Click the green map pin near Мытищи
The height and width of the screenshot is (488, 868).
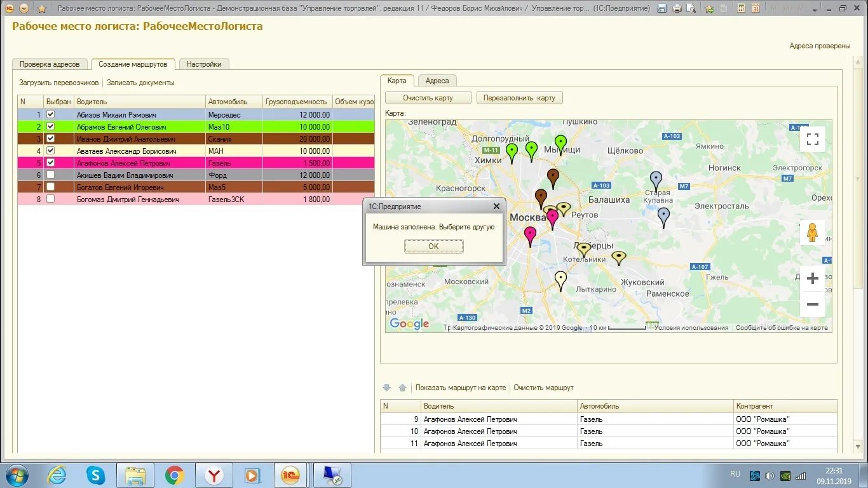tap(560, 146)
